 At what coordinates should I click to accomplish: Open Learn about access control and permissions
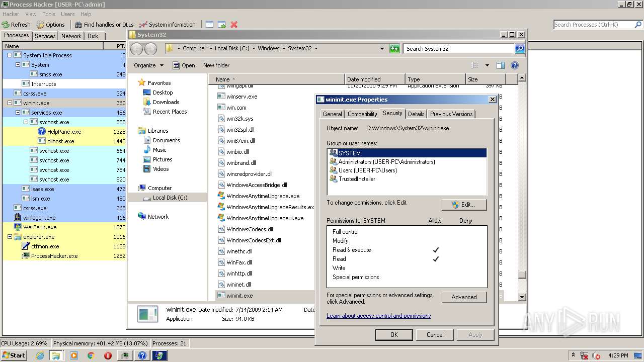378,316
